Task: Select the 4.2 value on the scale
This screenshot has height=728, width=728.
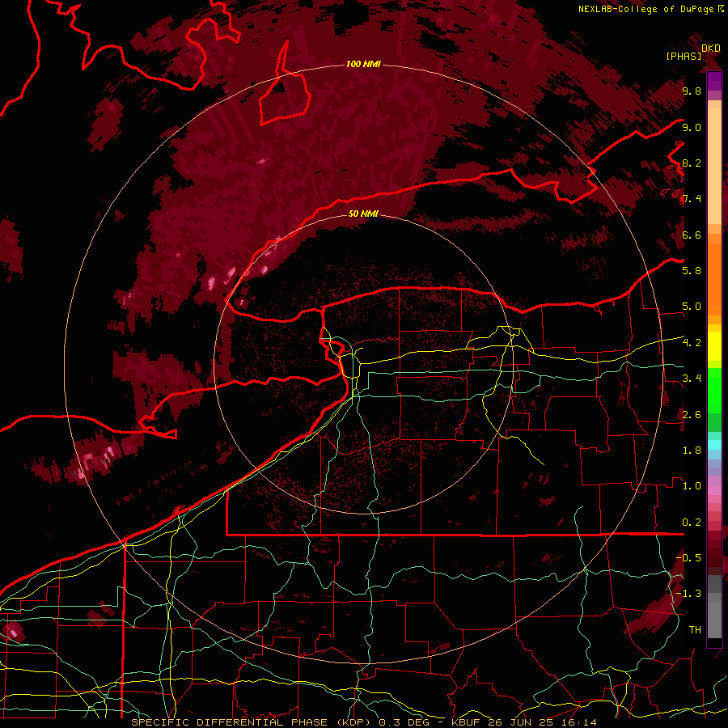Action: 692,343
